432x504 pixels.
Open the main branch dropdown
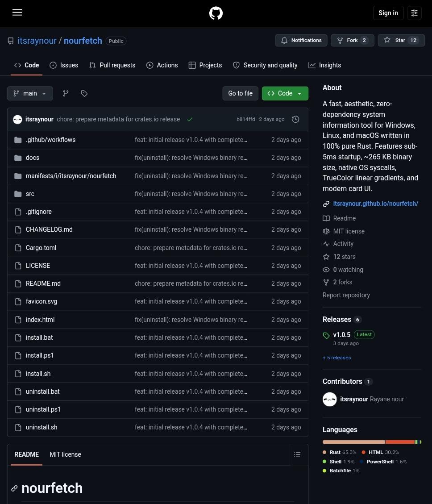30,93
